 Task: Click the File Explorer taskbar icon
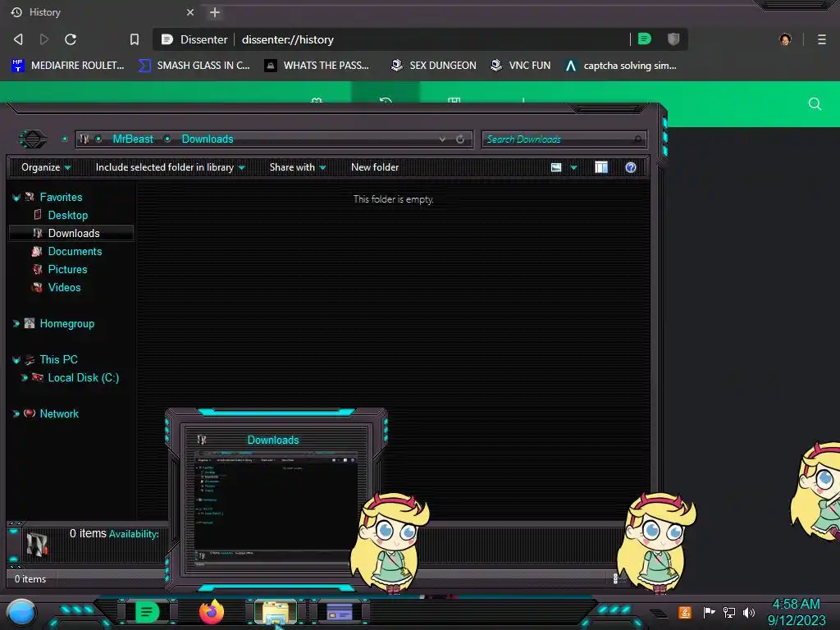pos(276,612)
